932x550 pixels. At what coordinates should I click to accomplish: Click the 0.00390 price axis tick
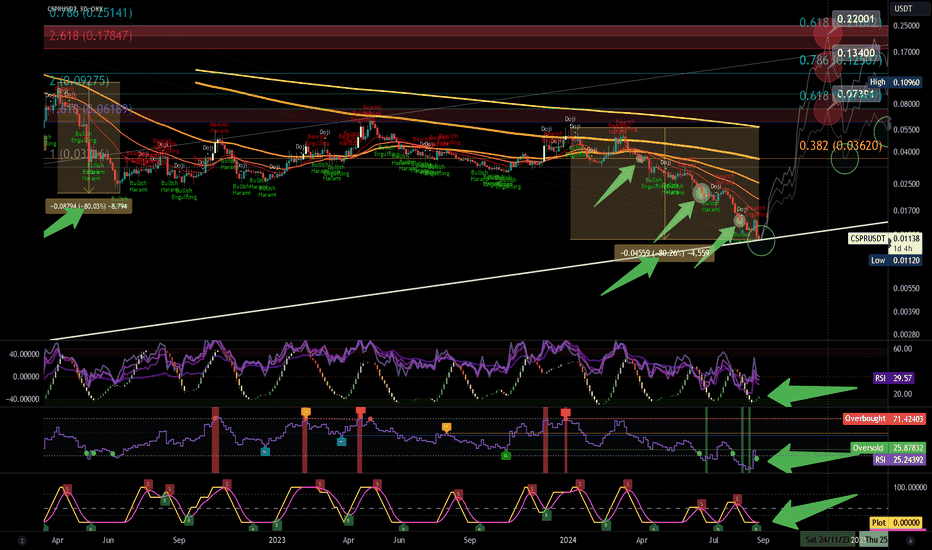906,312
